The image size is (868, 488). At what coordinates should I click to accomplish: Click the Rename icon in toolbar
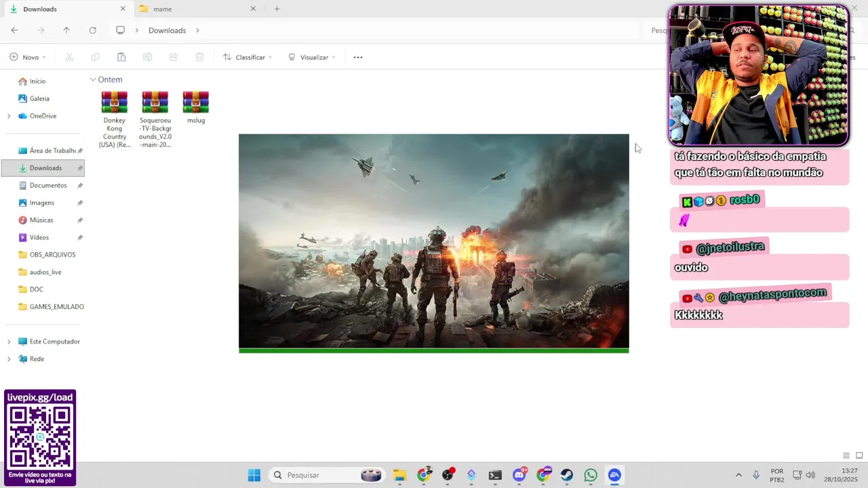click(x=147, y=58)
